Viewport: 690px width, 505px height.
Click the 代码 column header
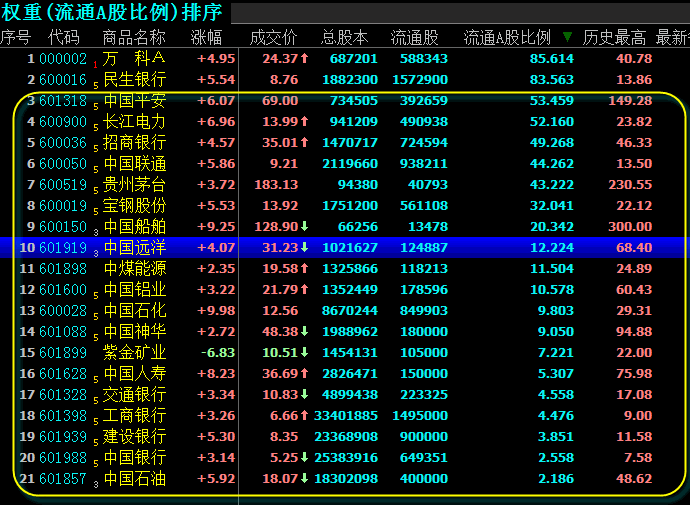[x=63, y=37]
